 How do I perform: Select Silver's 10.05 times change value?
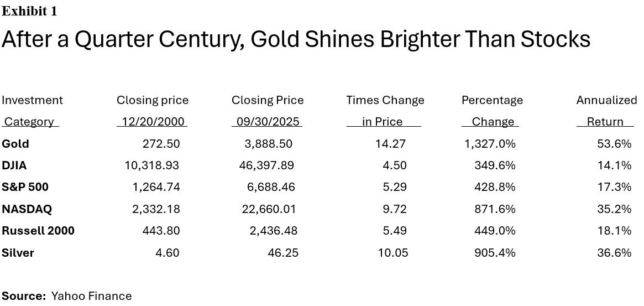[x=393, y=253]
